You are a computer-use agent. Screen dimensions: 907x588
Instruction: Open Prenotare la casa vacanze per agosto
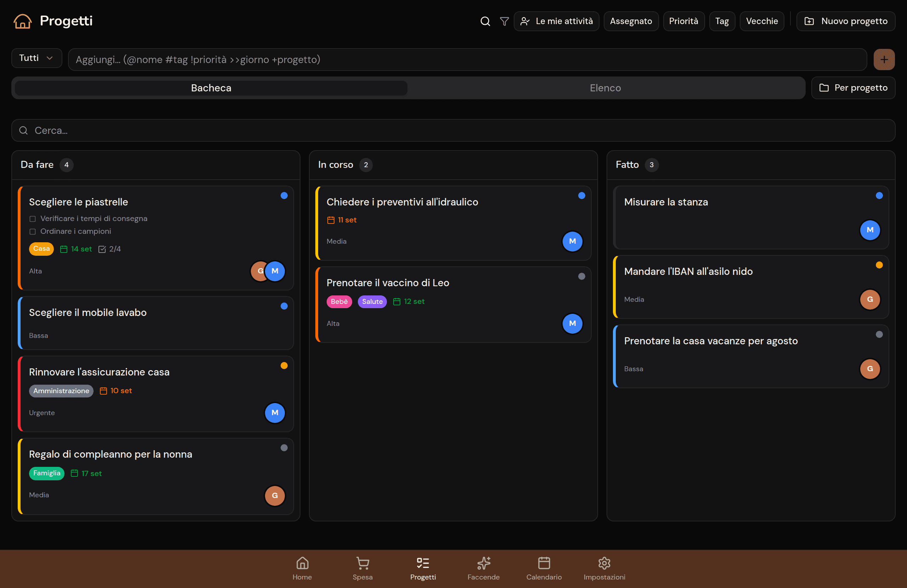click(751, 356)
